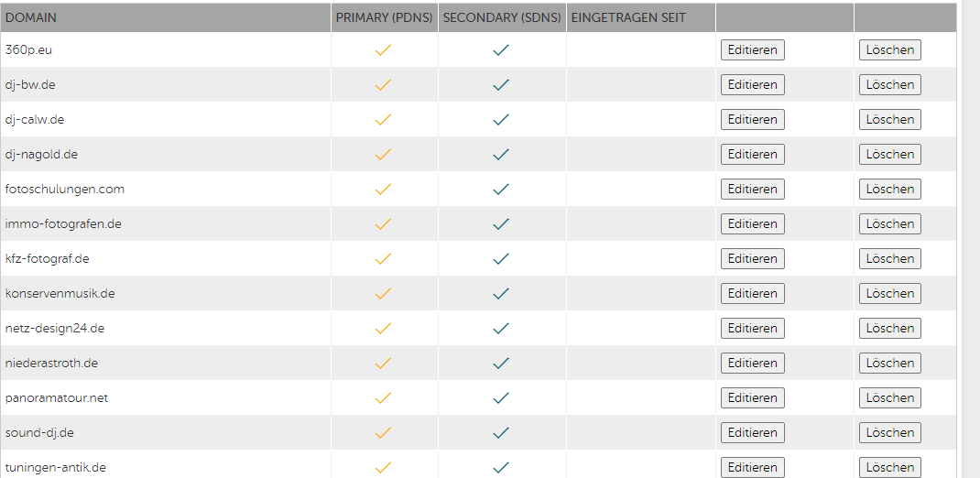Screen dimensions: 980x478
Task: Click the primary checkmark for sound-dj.de
Action: pos(384,433)
